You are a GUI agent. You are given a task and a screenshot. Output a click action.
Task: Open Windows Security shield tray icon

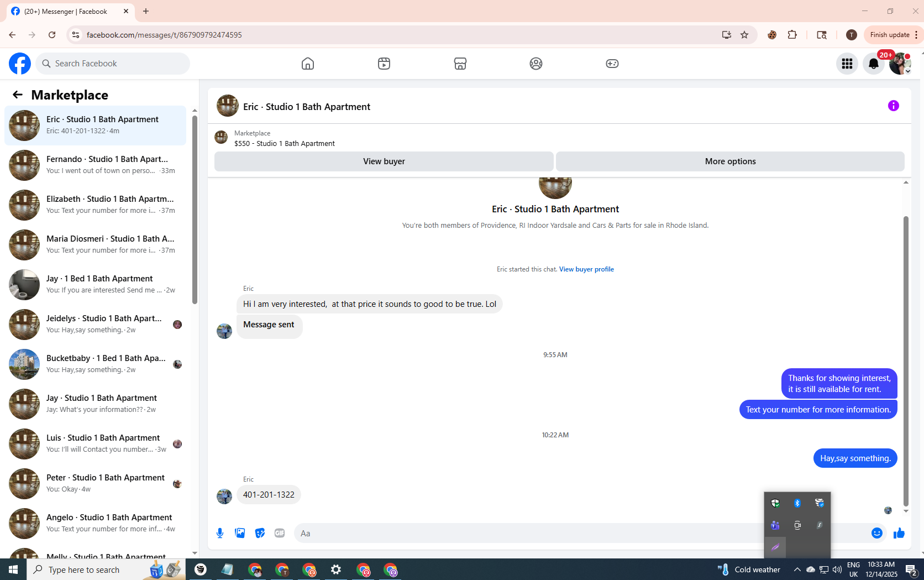tap(775, 503)
